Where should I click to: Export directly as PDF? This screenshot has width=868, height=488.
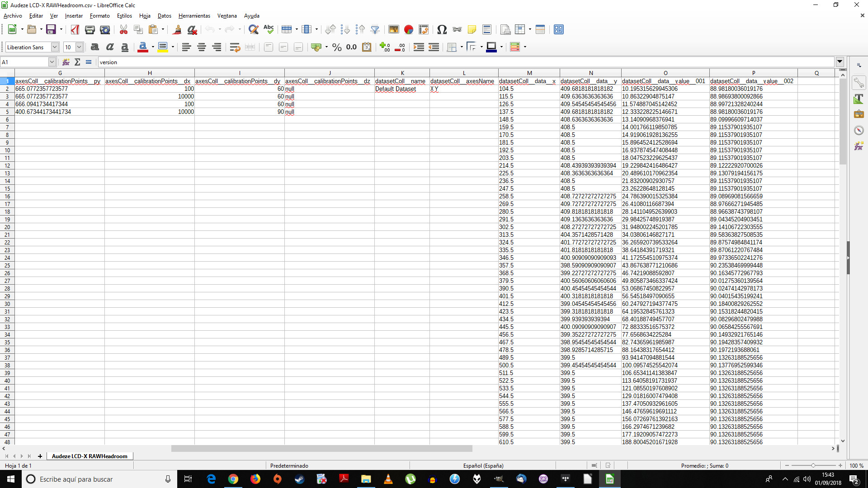tap(75, 30)
